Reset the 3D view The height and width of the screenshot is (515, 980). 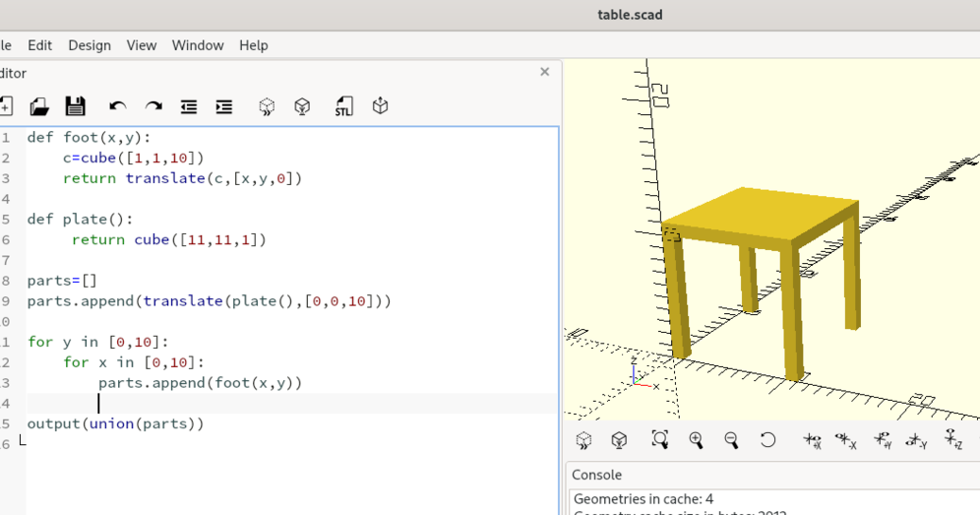[x=767, y=440]
